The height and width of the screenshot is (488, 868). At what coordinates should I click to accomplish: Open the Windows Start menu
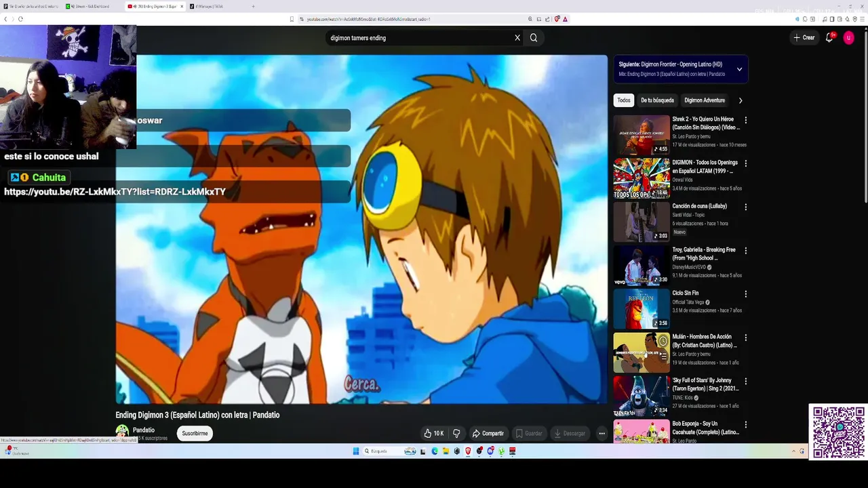tap(356, 451)
